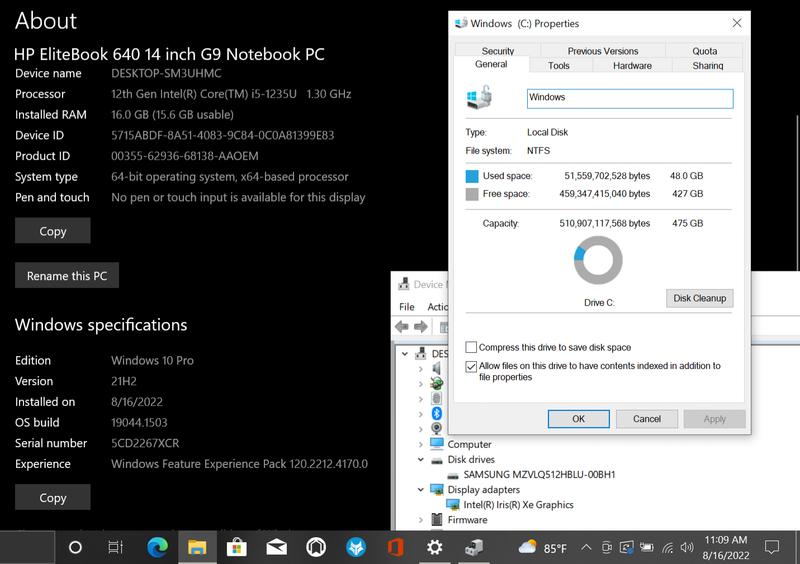
Task: Click the Disk Cleanup button
Action: [699, 298]
